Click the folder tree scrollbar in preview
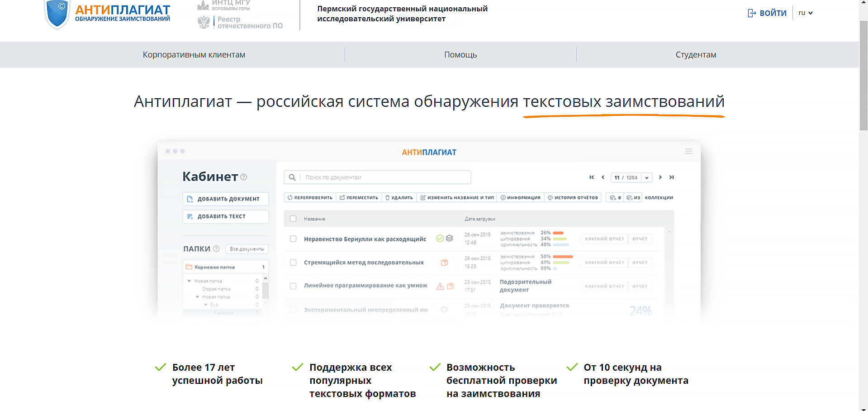This screenshot has width=868, height=411. point(266,290)
